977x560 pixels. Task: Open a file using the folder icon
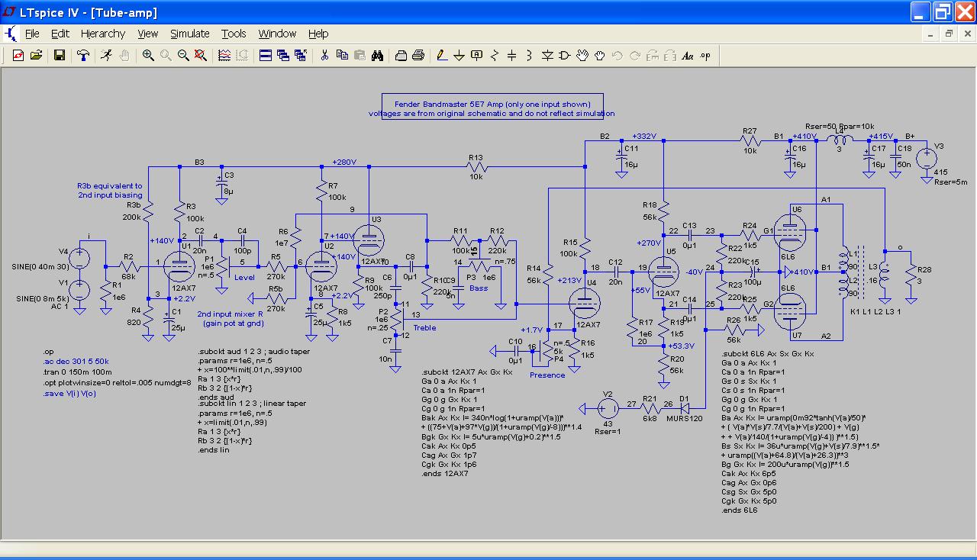point(35,56)
